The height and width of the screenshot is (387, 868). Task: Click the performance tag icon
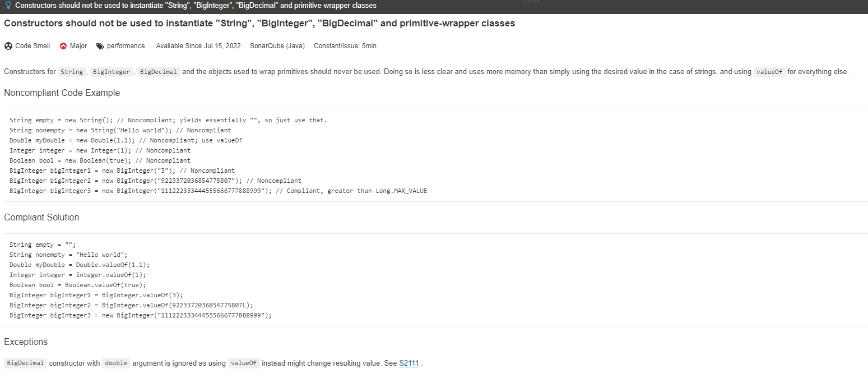click(101, 45)
